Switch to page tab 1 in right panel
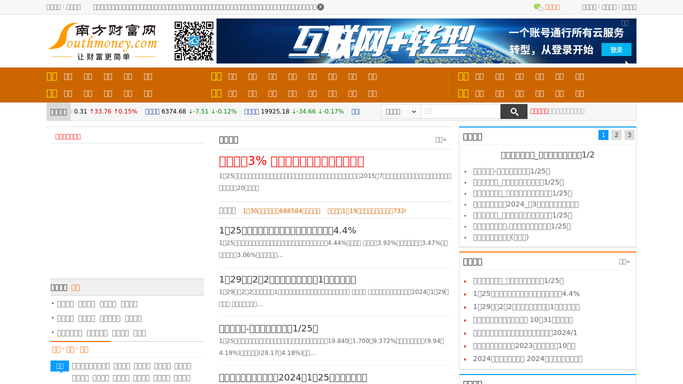 (x=603, y=135)
